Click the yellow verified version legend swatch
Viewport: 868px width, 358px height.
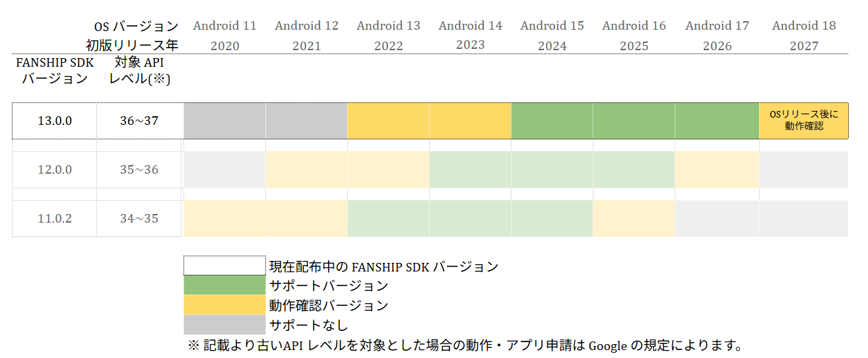[224, 304]
